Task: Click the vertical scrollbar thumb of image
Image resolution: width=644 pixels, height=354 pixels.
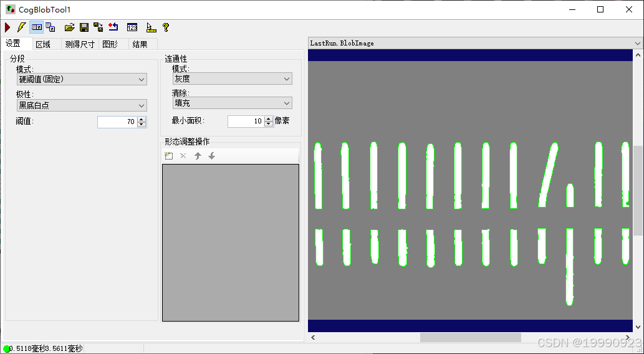Action: (638, 191)
